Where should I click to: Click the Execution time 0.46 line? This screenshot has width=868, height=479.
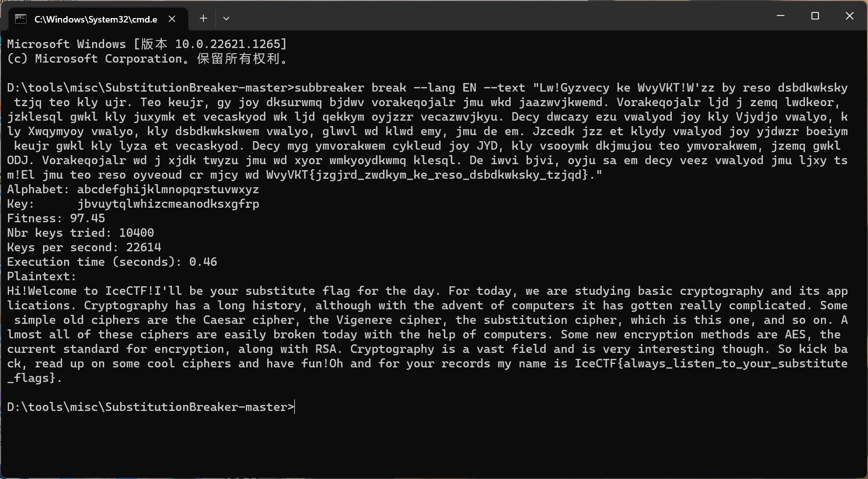(x=112, y=262)
